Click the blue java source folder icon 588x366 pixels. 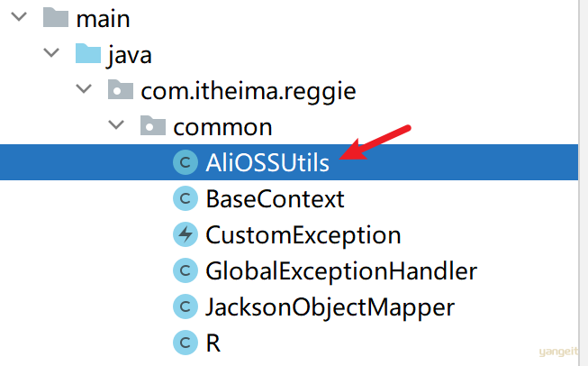tap(88, 53)
